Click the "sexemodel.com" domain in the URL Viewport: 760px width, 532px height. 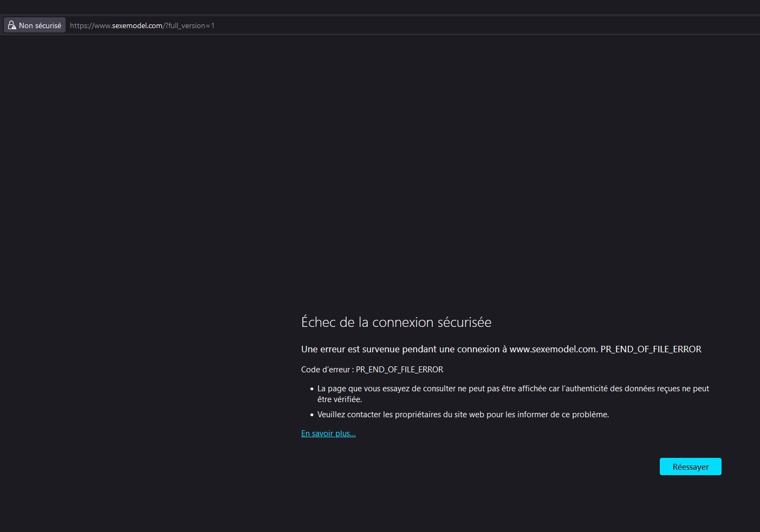point(137,25)
